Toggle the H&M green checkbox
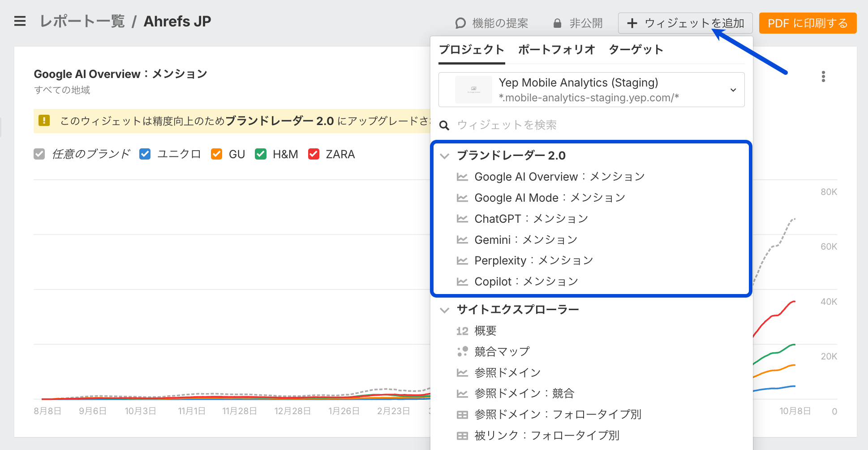Image resolution: width=868 pixels, height=450 pixels. point(260,154)
